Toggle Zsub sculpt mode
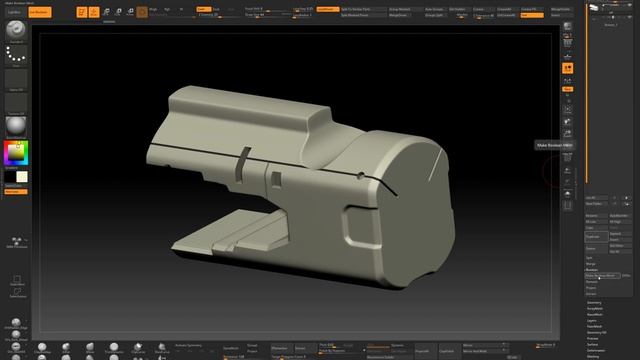Image resolution: width=640 pixels, height=360 pixels. (217, 9)
